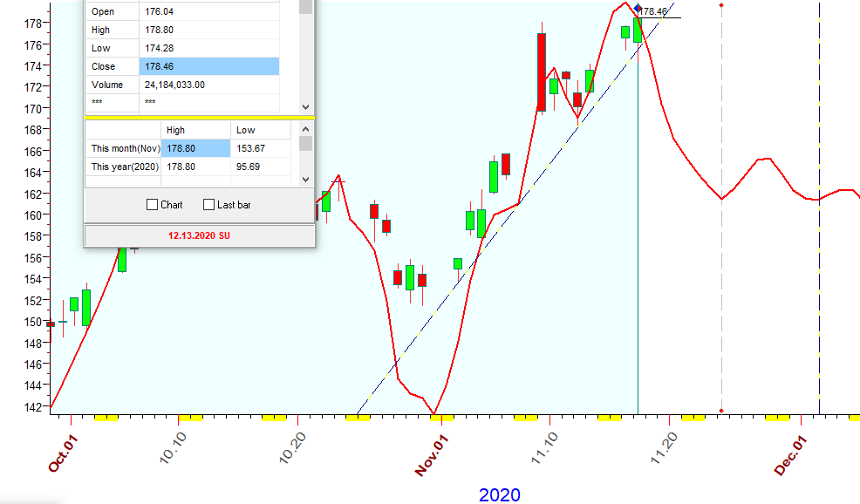Click the blue diamond marker atop the cursor line
The height and width of the screenshot is (504, 860).
[x=638, y=8]
